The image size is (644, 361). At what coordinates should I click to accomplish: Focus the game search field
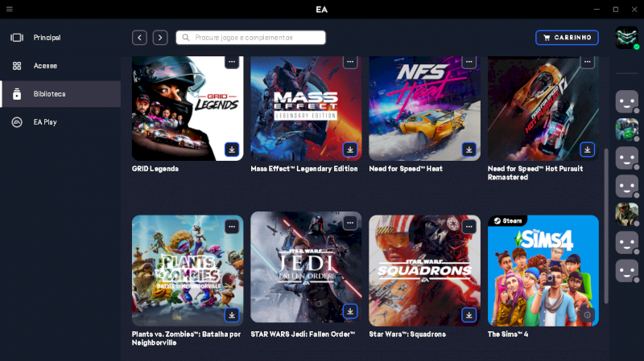pyautogui.click(x=251, y=38)
